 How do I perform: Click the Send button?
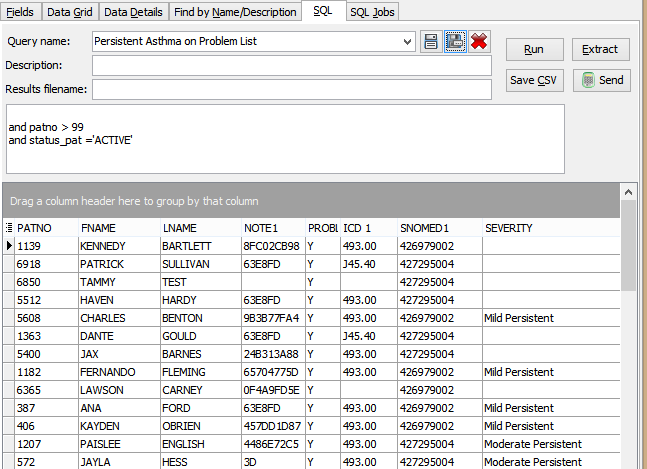pyautogui.click(x=602, y=80)
